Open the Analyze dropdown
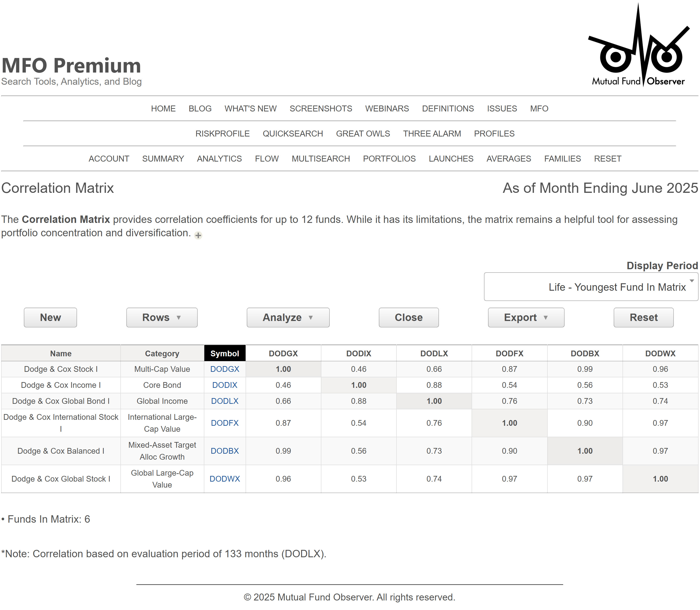 tap(288, 317)
